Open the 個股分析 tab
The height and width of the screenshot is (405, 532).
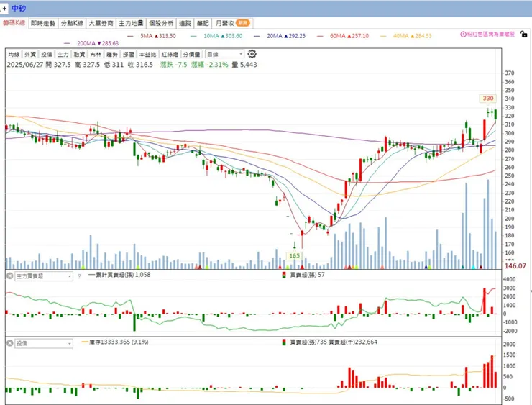pyautogui.click(x=161, y=23)
